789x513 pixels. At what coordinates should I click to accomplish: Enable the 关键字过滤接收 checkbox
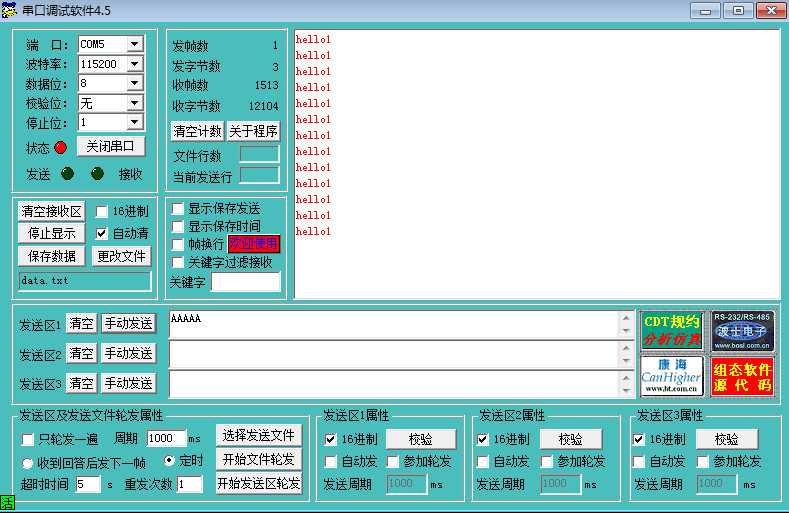(x=178, y=263)
